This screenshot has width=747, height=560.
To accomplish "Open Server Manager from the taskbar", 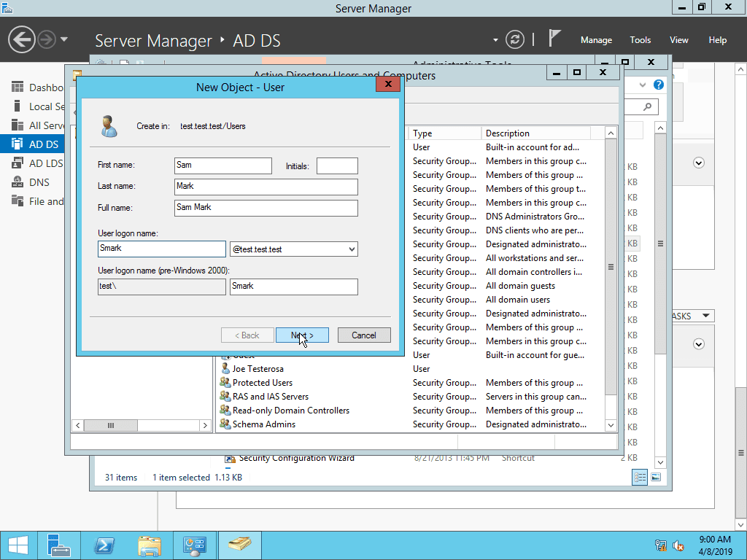I will pos(59,545).
